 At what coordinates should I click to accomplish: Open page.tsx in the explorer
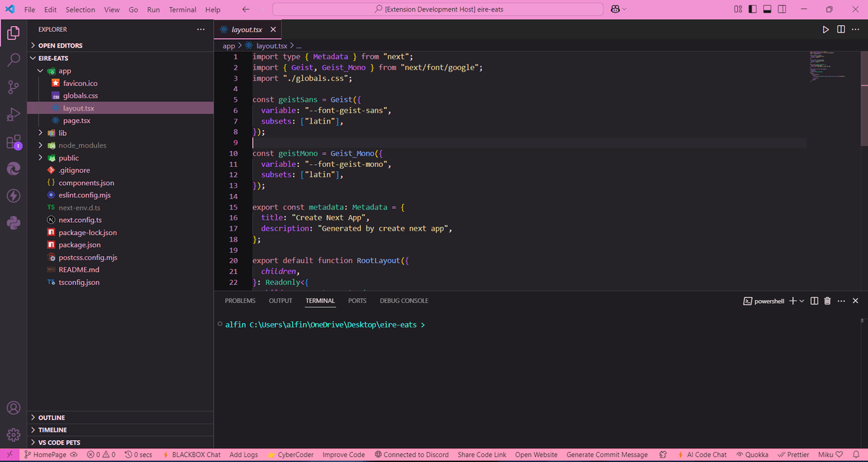pos(76,121)
